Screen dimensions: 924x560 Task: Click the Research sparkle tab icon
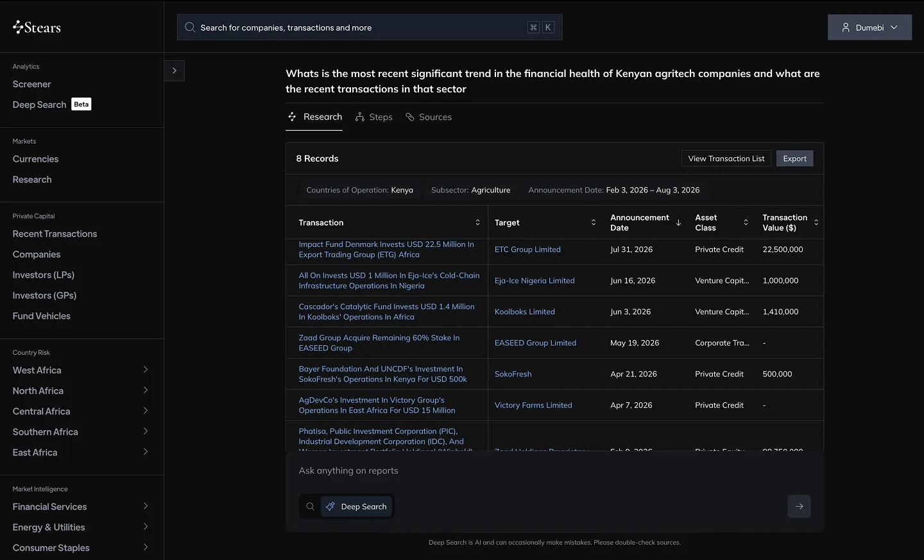[292, 117]
